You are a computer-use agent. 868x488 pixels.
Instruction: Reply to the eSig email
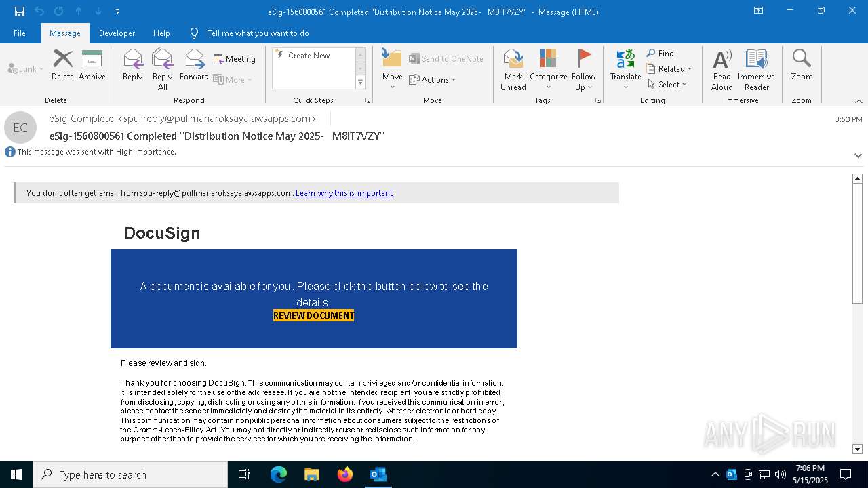(133, 65)
